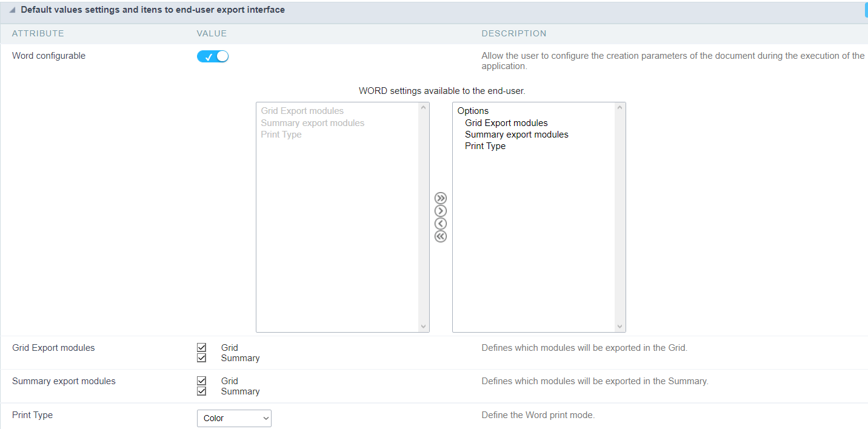Select Summary export modules in right Options list
Viewport: 868px width, 429px height.
click(516, 135)
